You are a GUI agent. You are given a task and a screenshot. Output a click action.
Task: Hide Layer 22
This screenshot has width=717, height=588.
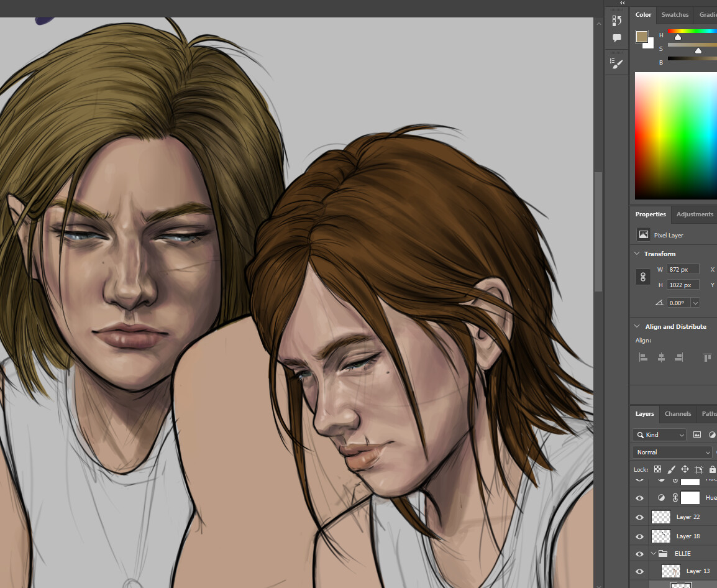(x=640, y=517)
